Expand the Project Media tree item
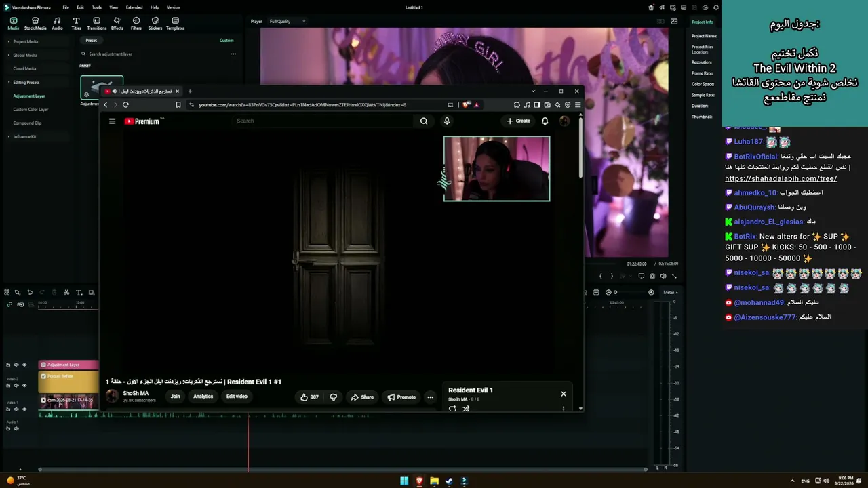This screenshot has height=488, width=868. pyautogui.click(x=9, y=41)
